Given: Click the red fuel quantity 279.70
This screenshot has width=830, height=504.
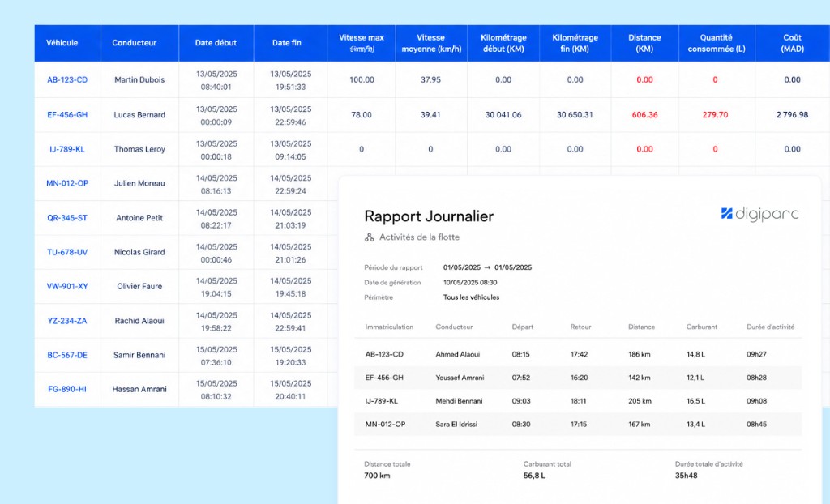Looking at the screenshot, I should (715, 115).
